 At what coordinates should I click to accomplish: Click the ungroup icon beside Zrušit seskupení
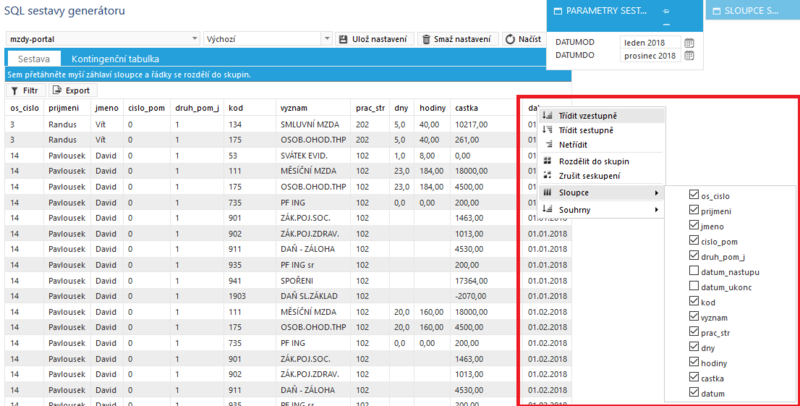point(547,175)
